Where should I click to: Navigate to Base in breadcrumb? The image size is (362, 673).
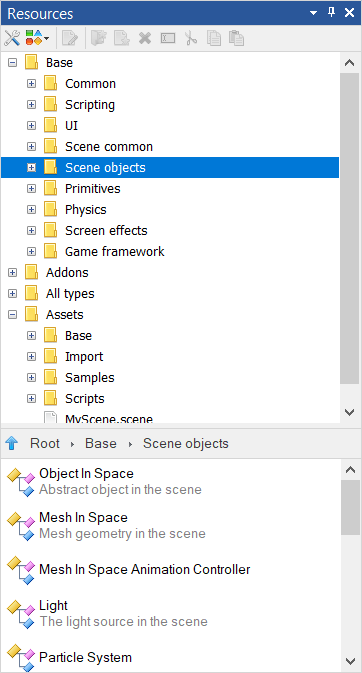(x=100, y=443)
